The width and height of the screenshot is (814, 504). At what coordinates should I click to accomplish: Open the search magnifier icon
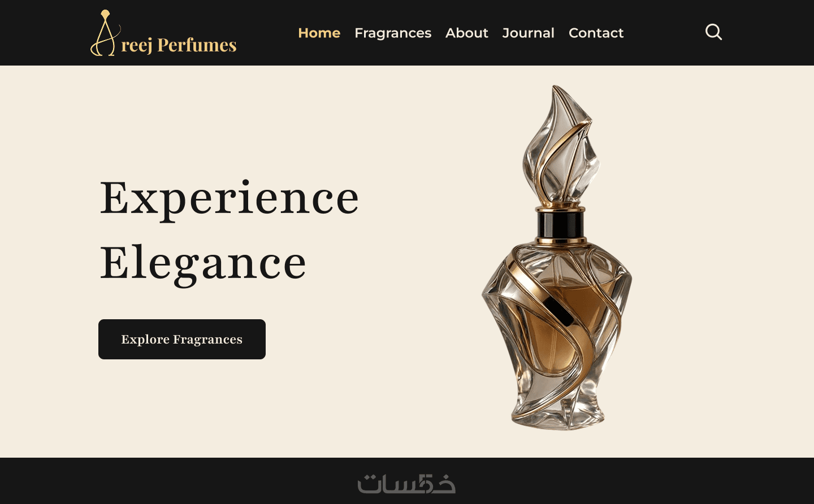coord(713,32)
